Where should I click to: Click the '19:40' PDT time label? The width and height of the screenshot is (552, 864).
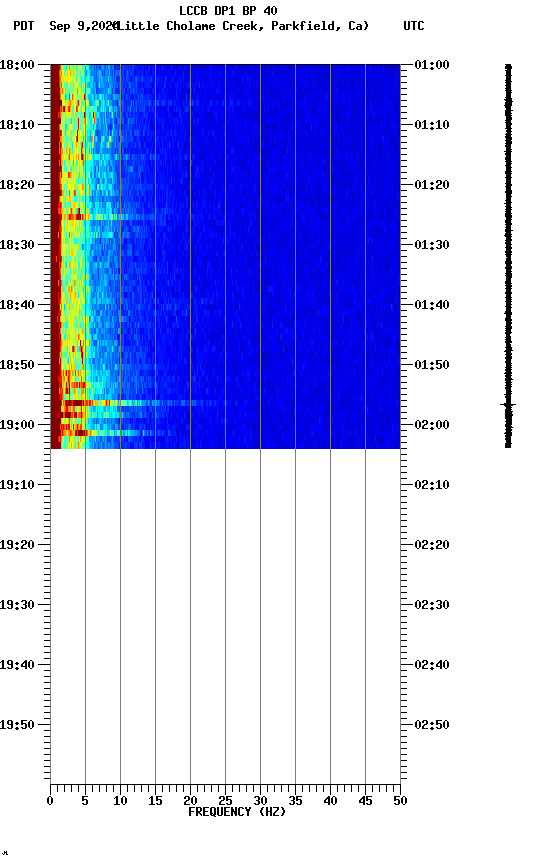click(17, 665)
